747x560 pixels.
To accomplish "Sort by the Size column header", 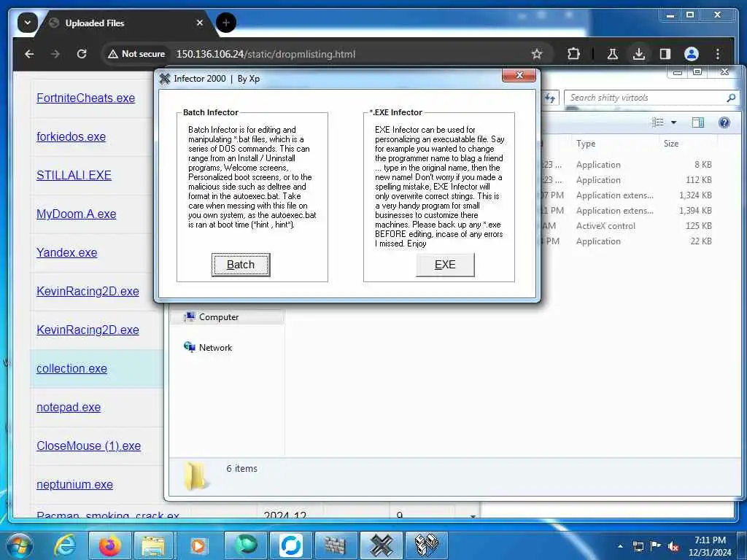I will click(x=671, y=144).
